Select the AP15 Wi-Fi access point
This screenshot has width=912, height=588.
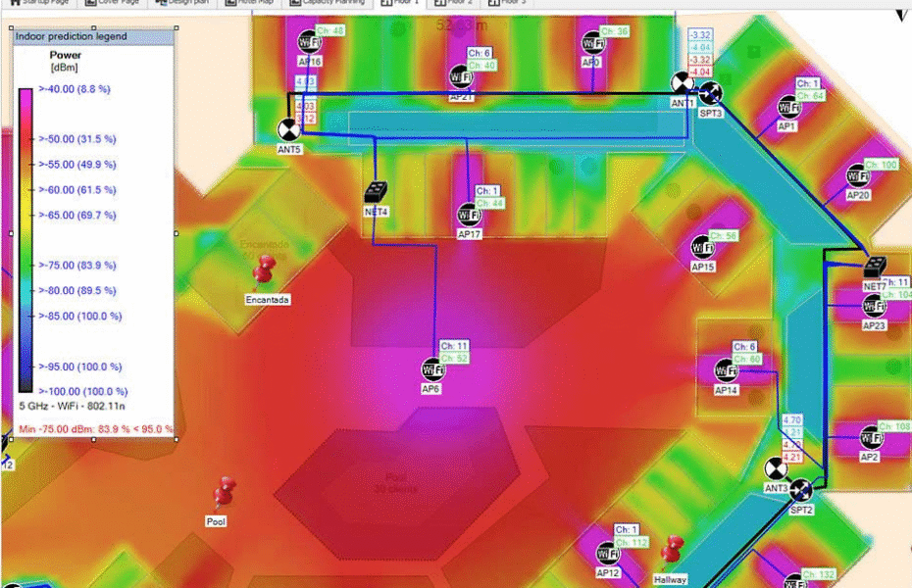point(701,246)
